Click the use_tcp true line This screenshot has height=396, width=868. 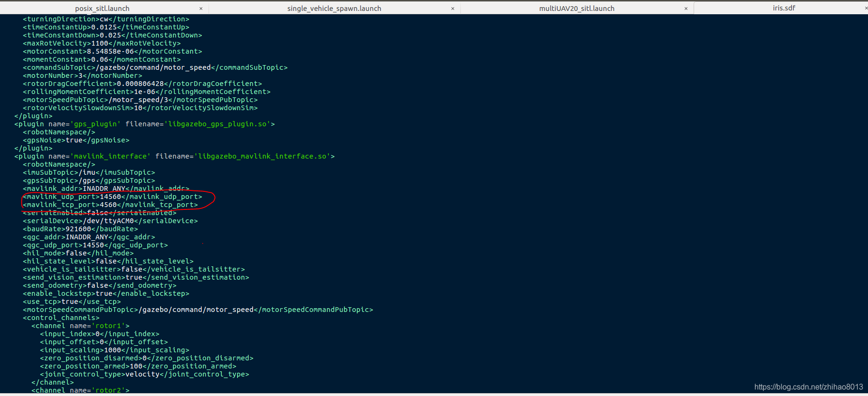pyautogui.click(x=72, y=302)
